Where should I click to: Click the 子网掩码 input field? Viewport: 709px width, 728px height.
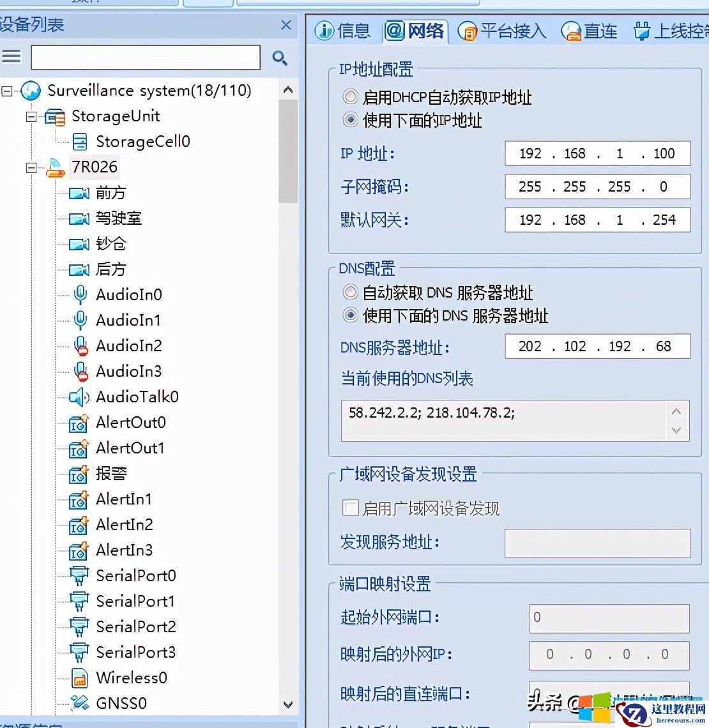coord(598,186)
